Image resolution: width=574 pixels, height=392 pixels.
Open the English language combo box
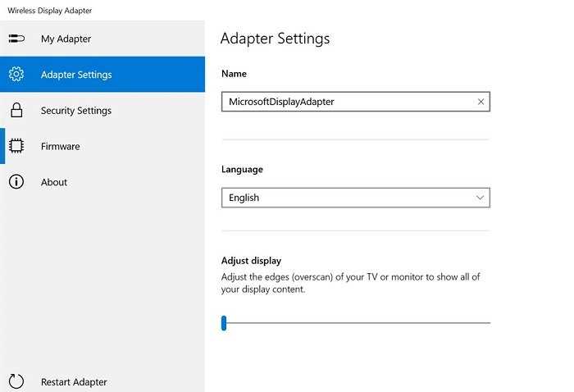tap(355, 198)
